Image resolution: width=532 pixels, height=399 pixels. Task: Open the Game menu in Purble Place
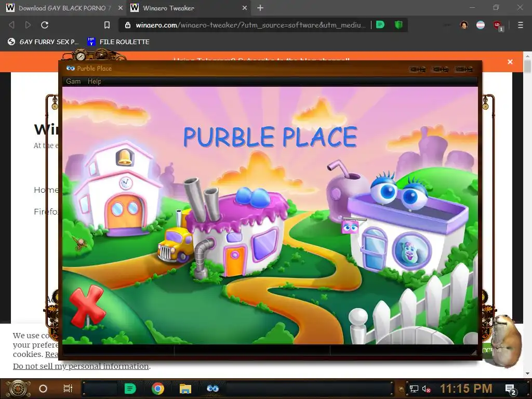pyautogui.click(x=73, y=81)
